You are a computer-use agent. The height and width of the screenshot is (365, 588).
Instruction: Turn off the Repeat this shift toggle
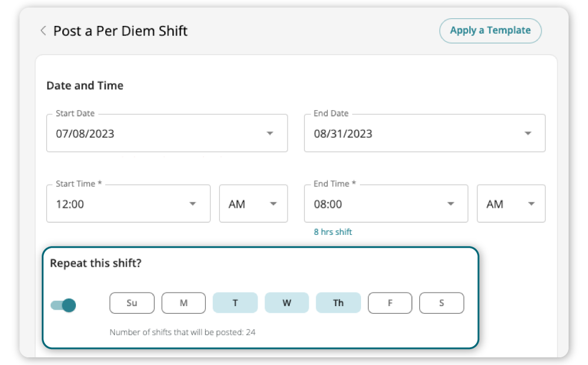click(64, 305)
